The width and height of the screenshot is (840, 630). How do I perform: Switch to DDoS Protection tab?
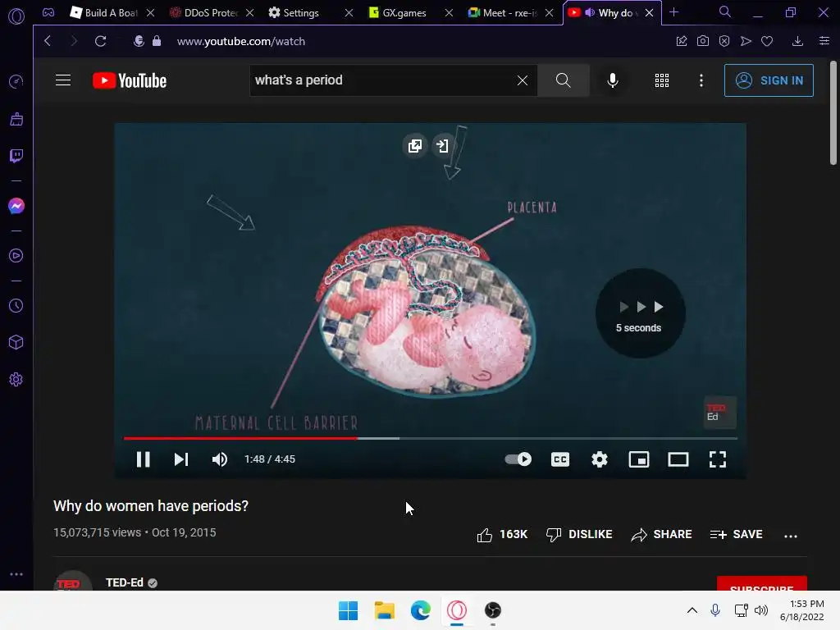[x=211, y=12]
